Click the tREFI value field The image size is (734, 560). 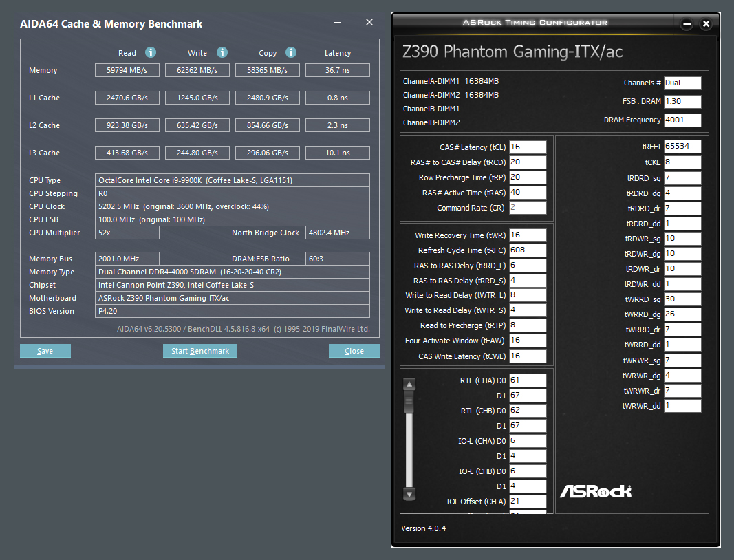(x=682, y=147)
